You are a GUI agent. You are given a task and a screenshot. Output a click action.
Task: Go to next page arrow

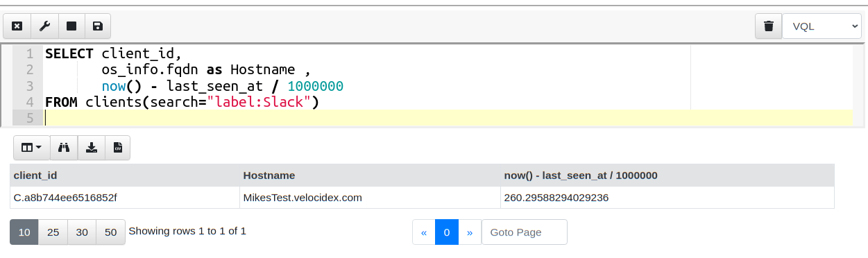[x=470, y=232]
